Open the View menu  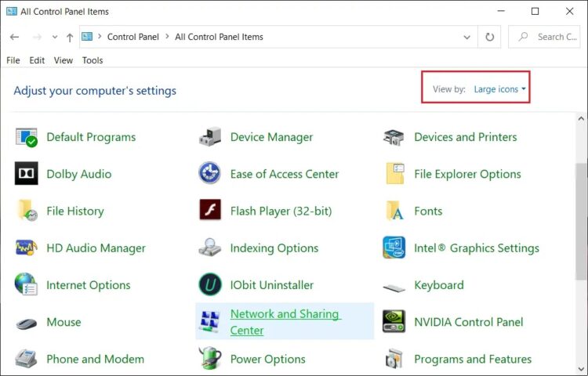(x=63, y=60)
